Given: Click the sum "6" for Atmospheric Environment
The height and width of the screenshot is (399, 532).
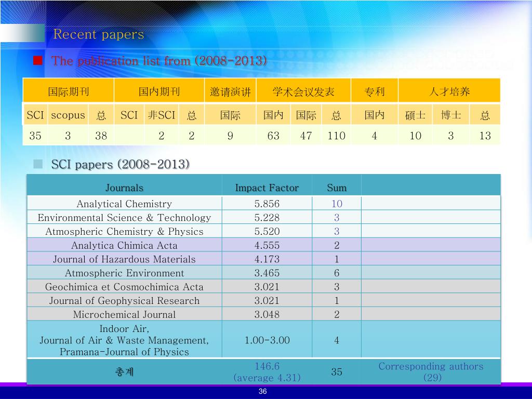Looking at the screenshot, I should pyautogui.click(x=337, y=273).
